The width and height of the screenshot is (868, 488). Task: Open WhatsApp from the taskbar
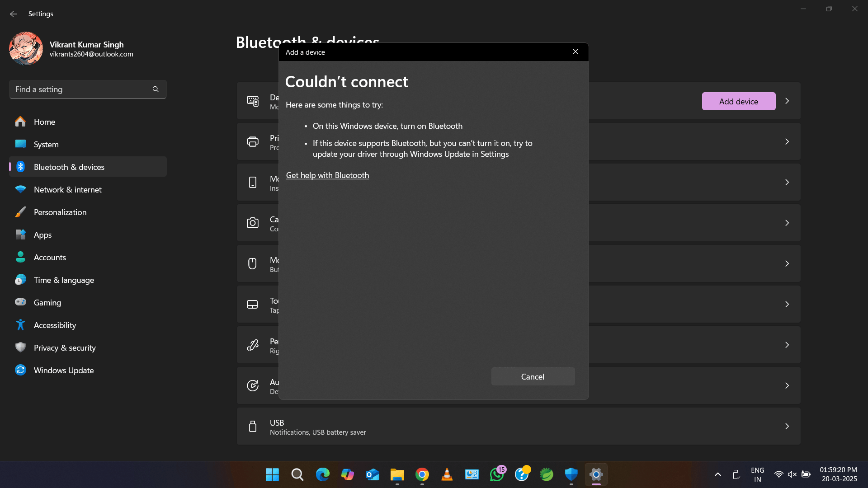click(x=497, y=474)
